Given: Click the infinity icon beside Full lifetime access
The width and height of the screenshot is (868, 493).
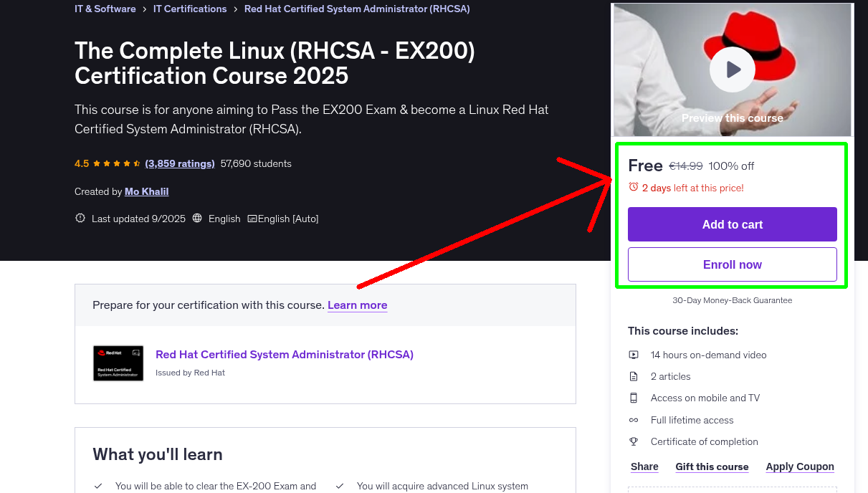Looking at the screenshot, I should click(634, 420).
